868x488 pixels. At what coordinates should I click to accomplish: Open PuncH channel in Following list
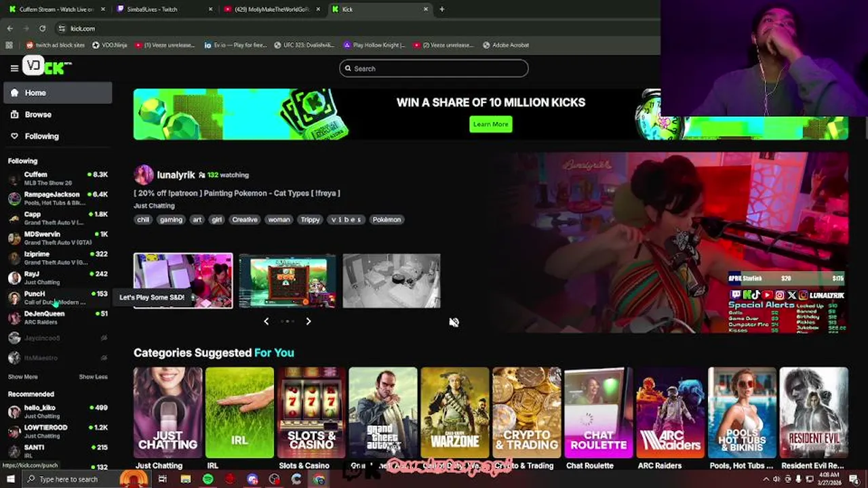pyautogui.click(x=58, y=298)
